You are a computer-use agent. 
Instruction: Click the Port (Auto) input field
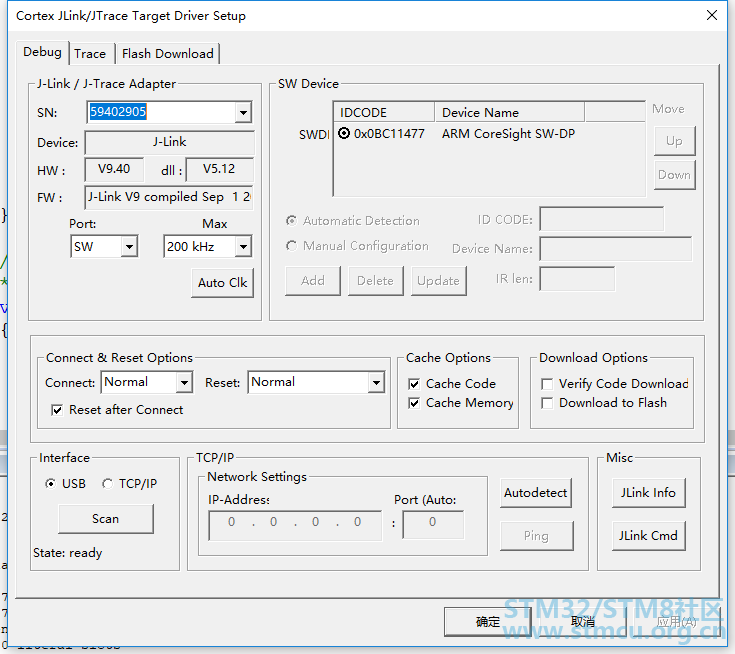(x=433, y=526)
